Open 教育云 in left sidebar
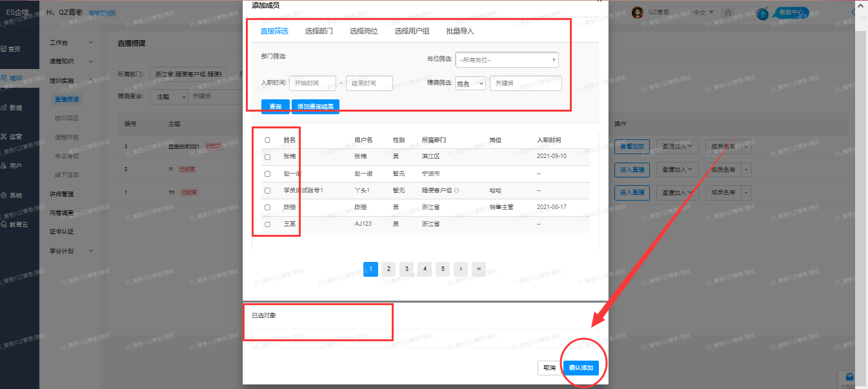This screenshot has height=389, width=868. tap(14, 224)
